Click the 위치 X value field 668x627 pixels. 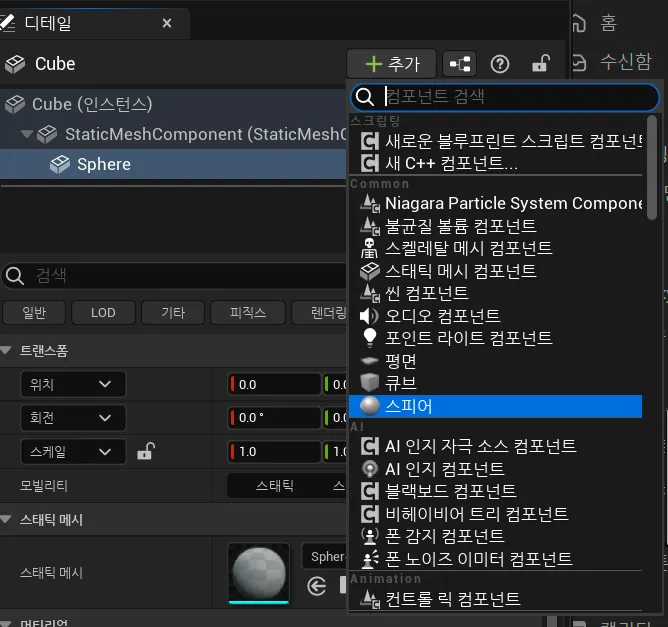pos(274,384)
